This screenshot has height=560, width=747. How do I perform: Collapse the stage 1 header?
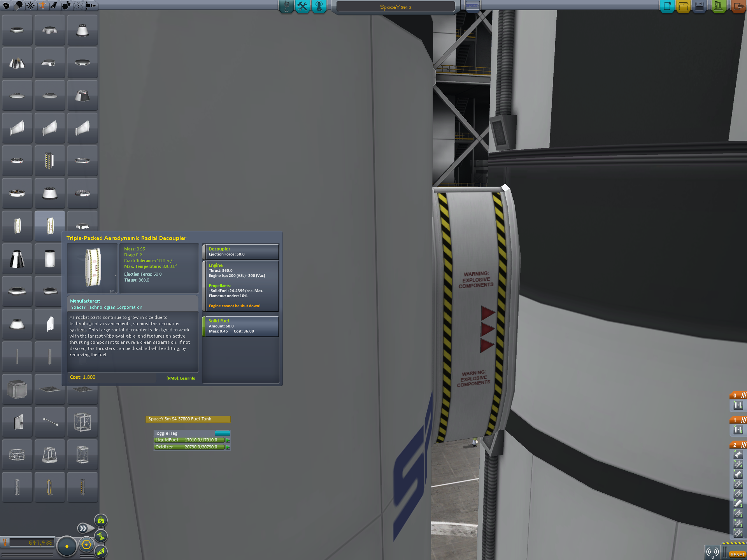click(x=738, y=420)
